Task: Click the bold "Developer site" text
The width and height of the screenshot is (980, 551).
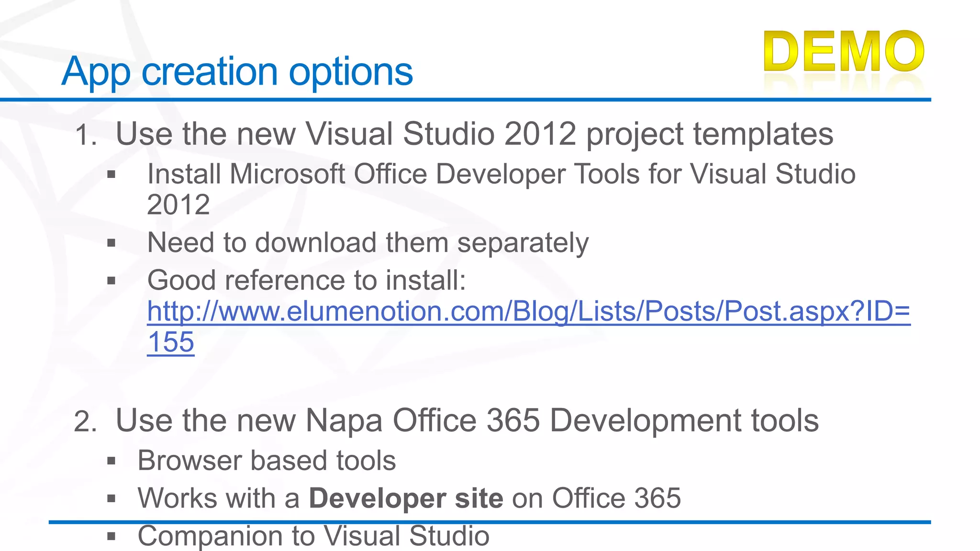Action: pyautogui.click(x=406, y=498)
